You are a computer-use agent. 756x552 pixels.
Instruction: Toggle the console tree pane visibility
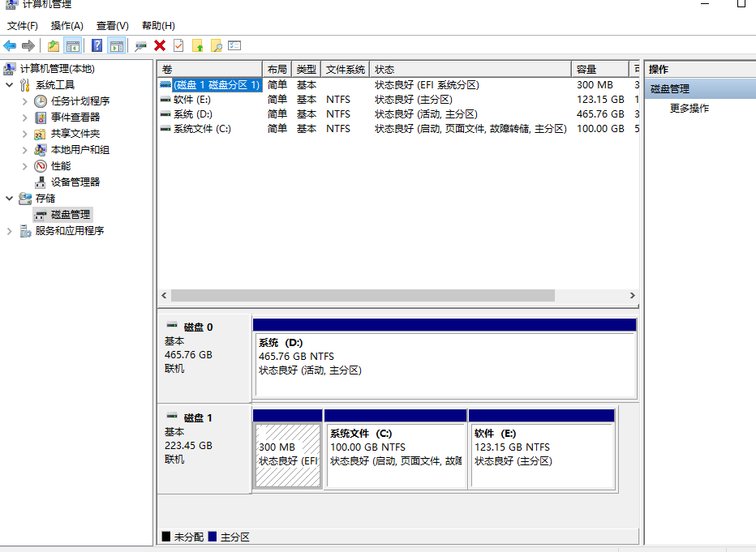pos(74,45)
